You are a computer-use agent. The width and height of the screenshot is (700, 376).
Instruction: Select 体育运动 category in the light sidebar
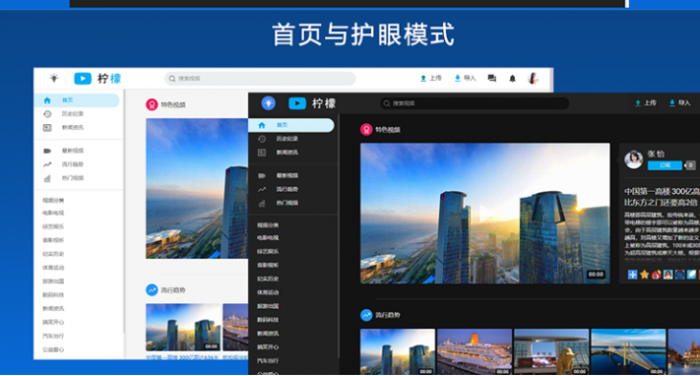point(53,268)
